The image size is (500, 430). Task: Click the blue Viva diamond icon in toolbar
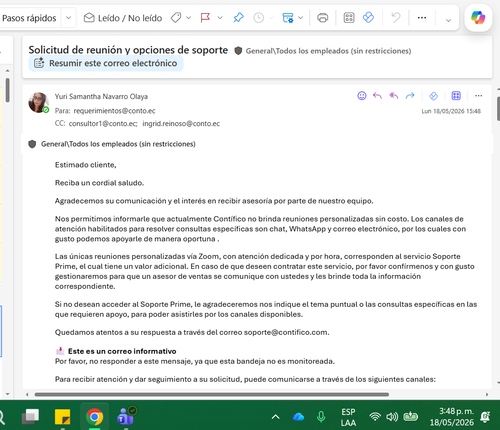(x=368, y=17)
